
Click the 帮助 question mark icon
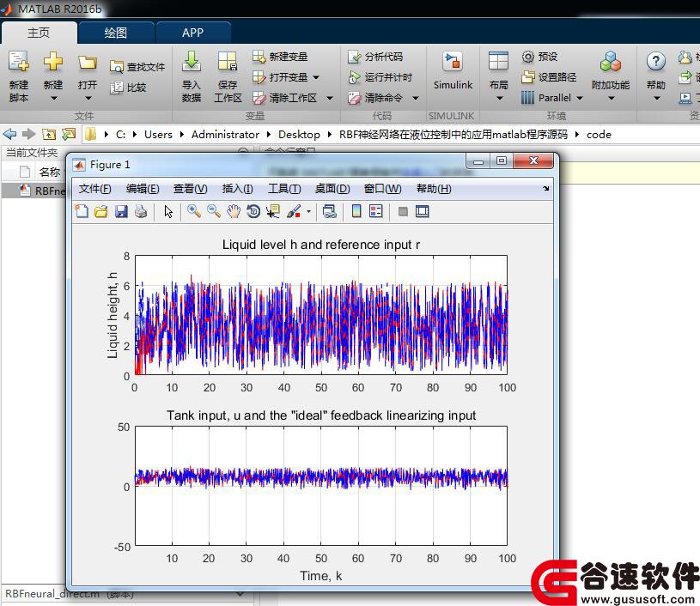tap(656, 62)
